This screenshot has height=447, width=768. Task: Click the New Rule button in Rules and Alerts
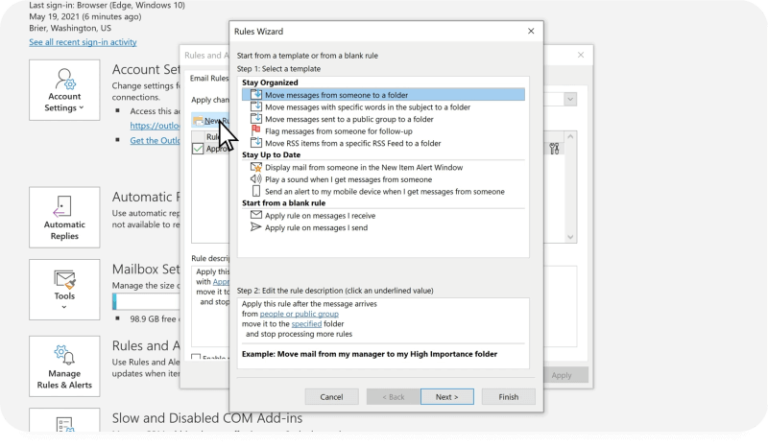click(x=211, y=120)
